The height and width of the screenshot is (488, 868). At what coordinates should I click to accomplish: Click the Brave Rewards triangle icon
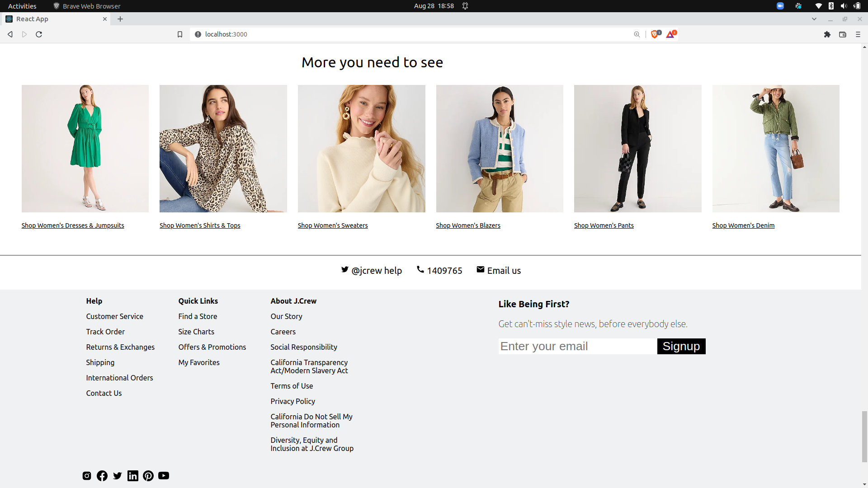click(x=670, y=34)
